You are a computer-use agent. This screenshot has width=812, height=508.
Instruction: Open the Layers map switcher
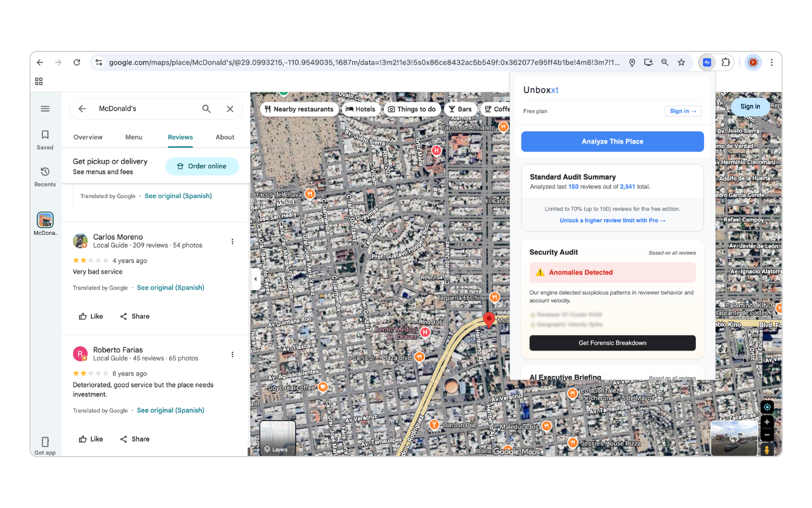pos(277,438)
